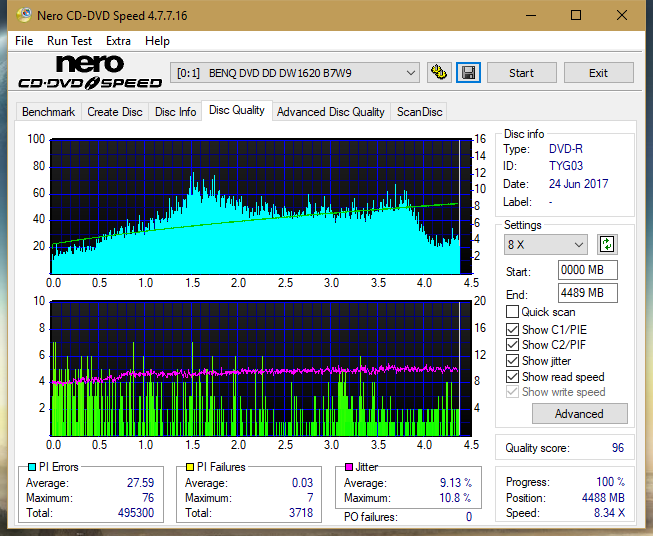Click the refresh speed settings icon
The height and width of the screenshot is (536, 653).
[x=607, y=244]
